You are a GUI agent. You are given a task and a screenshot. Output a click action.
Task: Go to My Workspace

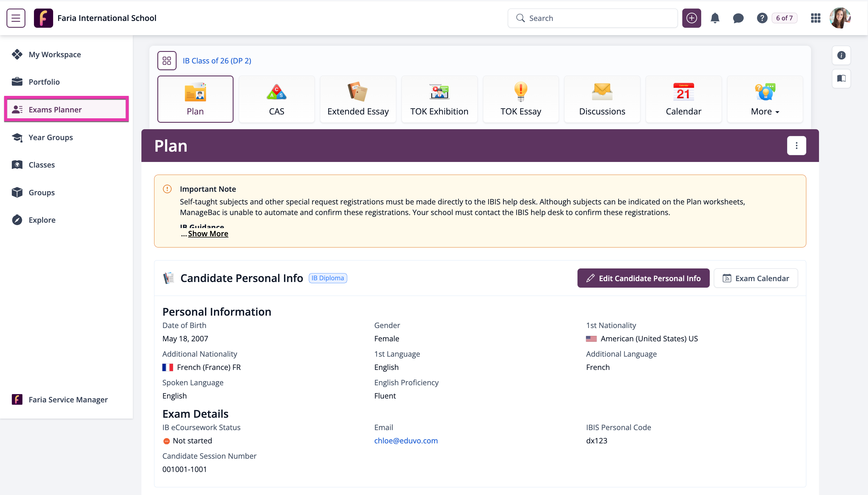click(x=54, y=54)
